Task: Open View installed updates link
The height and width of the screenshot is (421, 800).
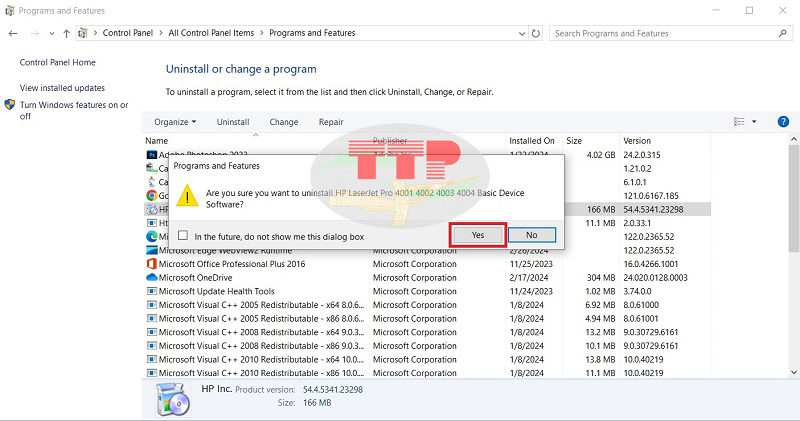Action: (62, 88)
